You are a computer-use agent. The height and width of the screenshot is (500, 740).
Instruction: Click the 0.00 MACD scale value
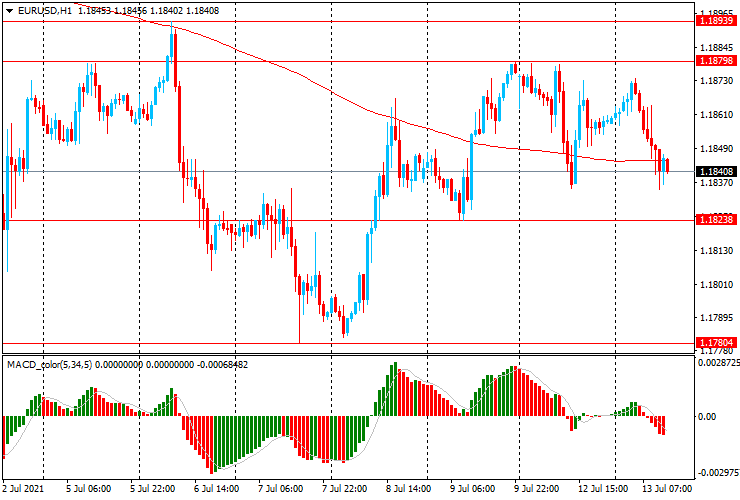[x=706, y=416]
